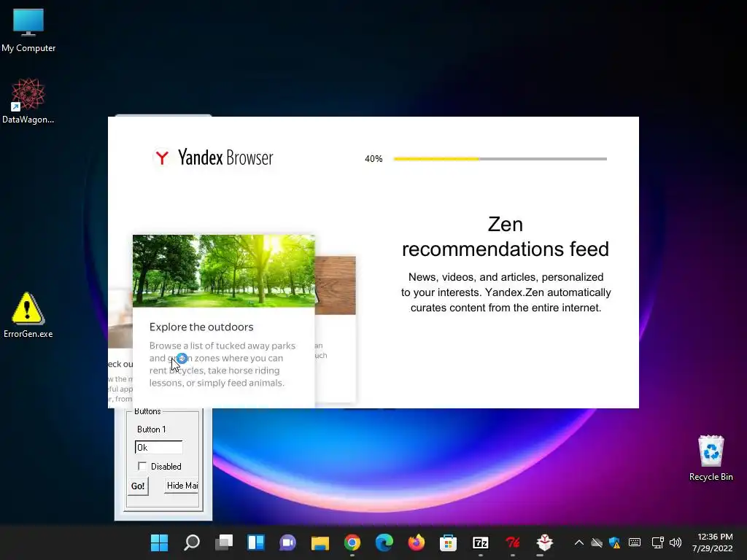The height and width of the screenshot is (560, 747).
Task: Click the Go! button in ErrorGen window
Action: pos(138,486)
